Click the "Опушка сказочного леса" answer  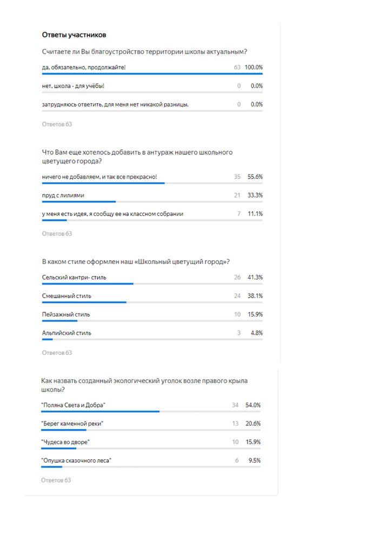pyautogui.click(x=76, y=460)
